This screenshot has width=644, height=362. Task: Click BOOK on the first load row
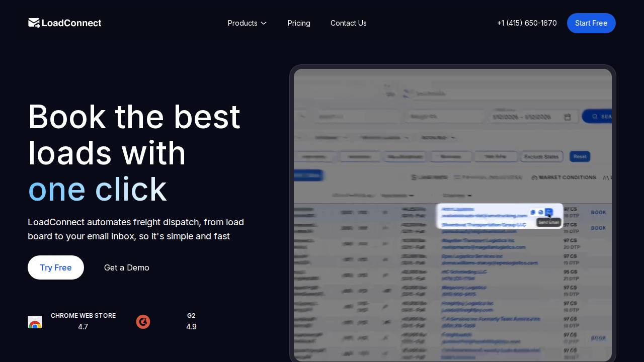tap(598, 212)
